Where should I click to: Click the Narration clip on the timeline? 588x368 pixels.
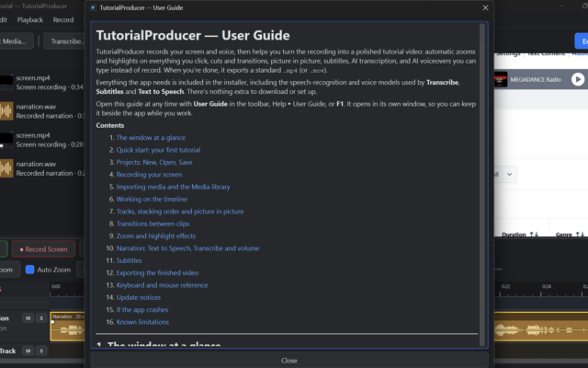tap(67, 327)
